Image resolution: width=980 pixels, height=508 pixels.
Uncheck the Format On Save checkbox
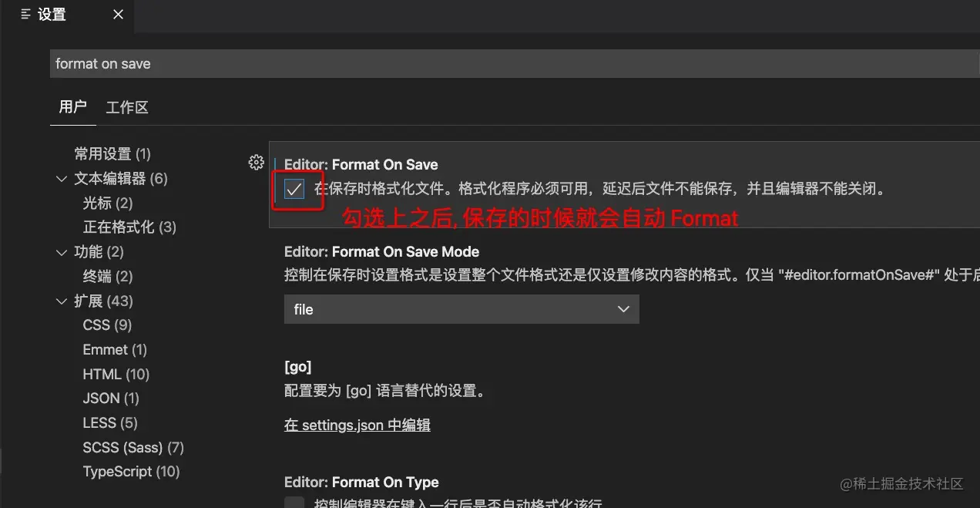294,189
